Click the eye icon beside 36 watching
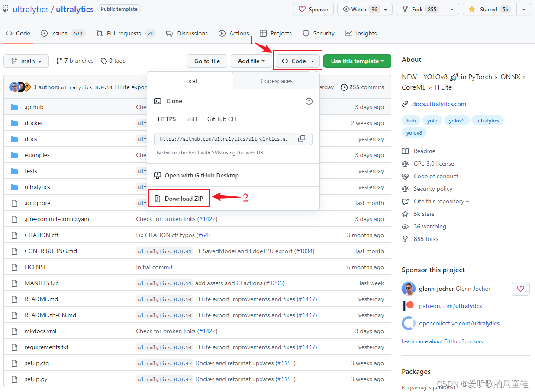This screenshot has height=392, width=535. [x=405, y=226]
